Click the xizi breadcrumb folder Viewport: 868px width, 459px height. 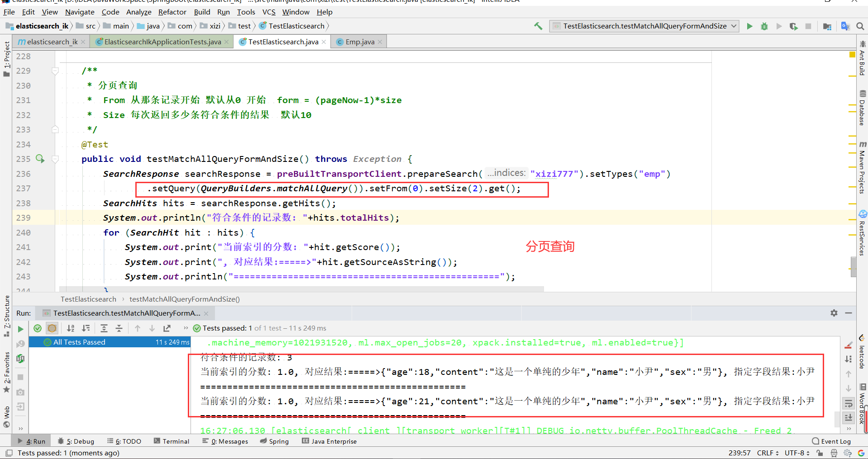(210, 26)
